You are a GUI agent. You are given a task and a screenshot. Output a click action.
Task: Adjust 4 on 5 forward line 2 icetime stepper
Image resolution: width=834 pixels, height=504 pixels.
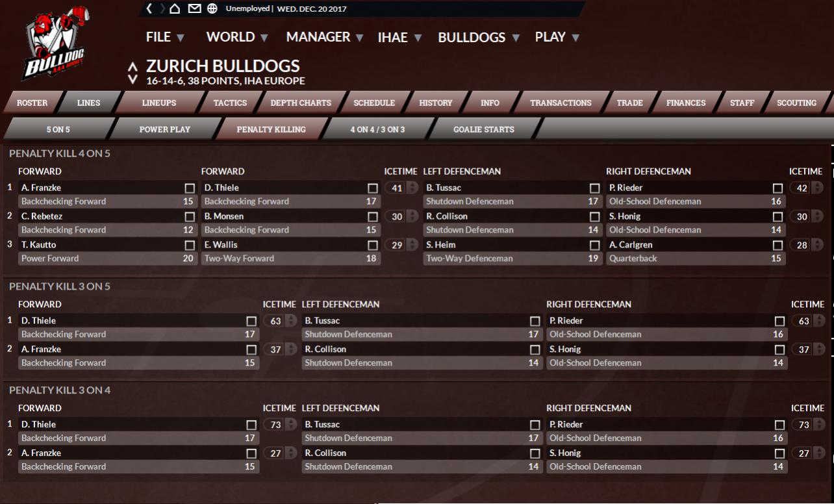pos(412,217)
